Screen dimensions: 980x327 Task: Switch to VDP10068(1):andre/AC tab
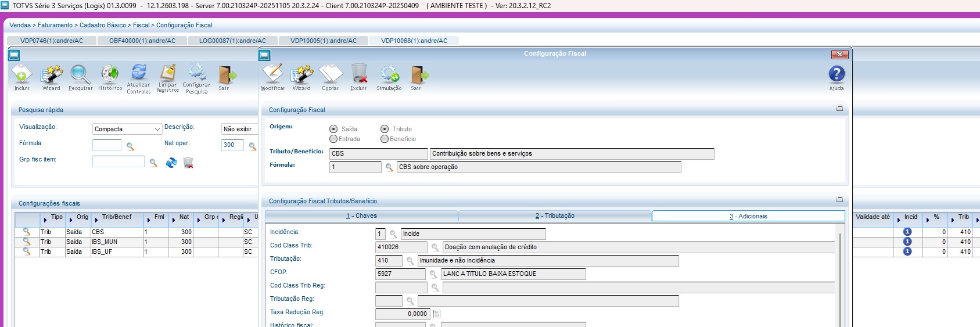tap(414, 41)
